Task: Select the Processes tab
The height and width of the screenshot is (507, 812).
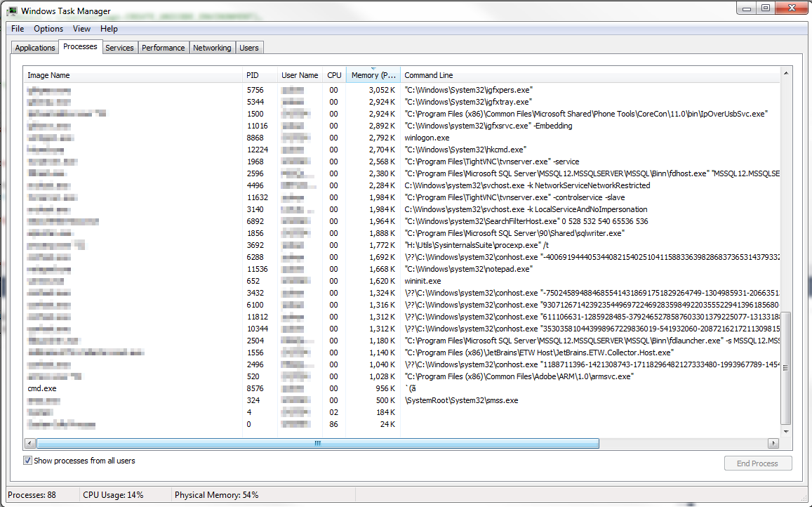Action: [80, 46]
